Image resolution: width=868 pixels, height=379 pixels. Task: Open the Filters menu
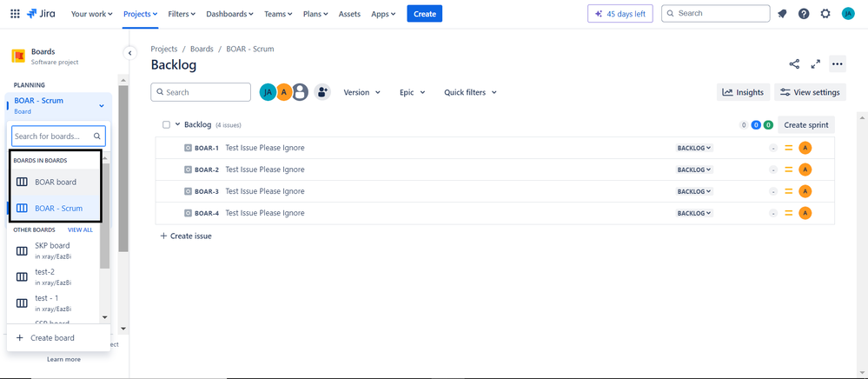click(x=182, y=14)
